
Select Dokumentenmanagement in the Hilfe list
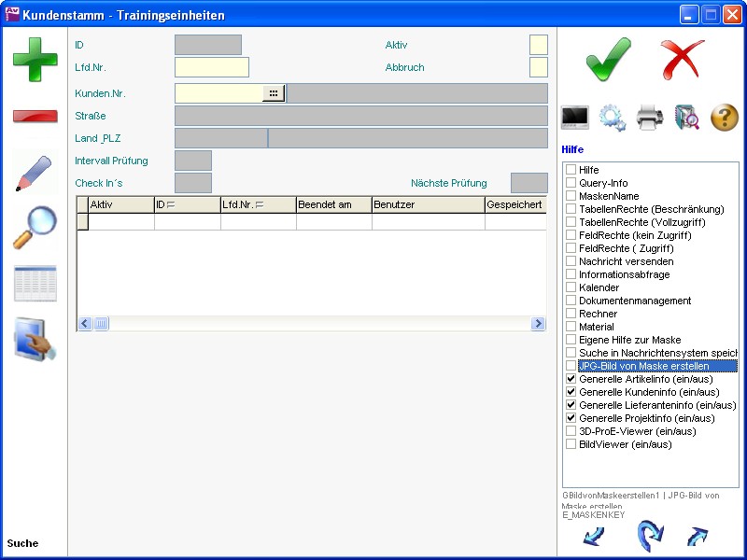(634, 301)
